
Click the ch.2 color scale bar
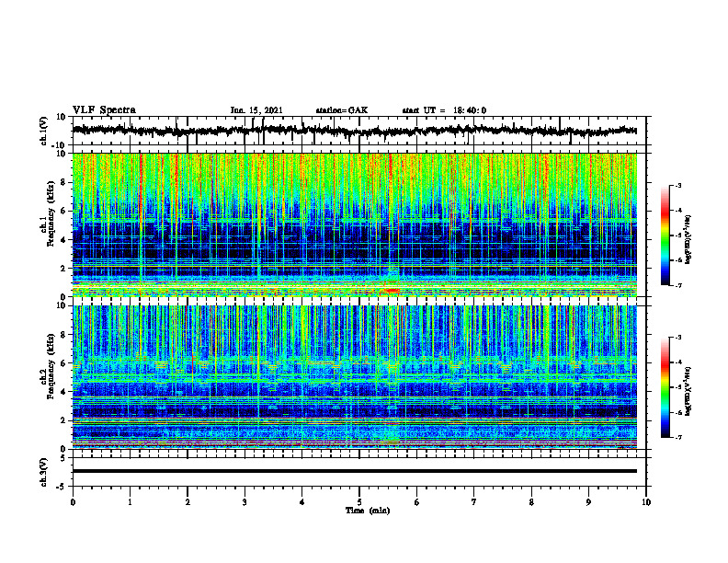pyautogui.click(x=665, y=387)
